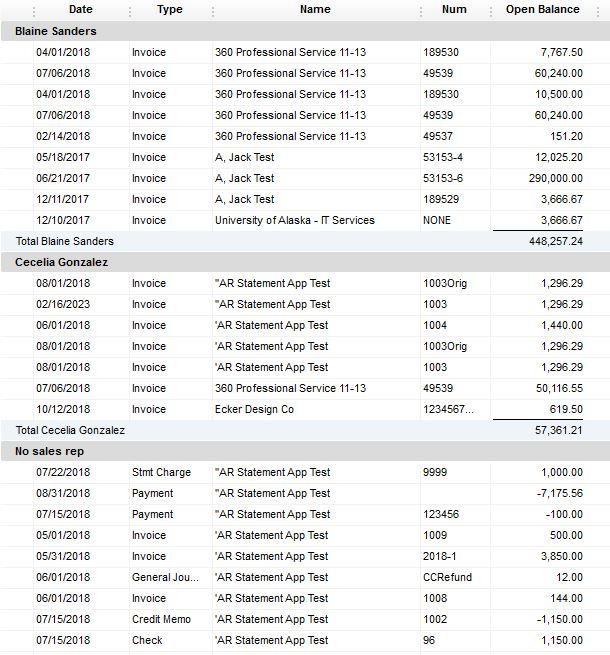Viewport: 610px width, 655px height.
Task: Click invoice number 53153-4
Action: pos(443,157)
